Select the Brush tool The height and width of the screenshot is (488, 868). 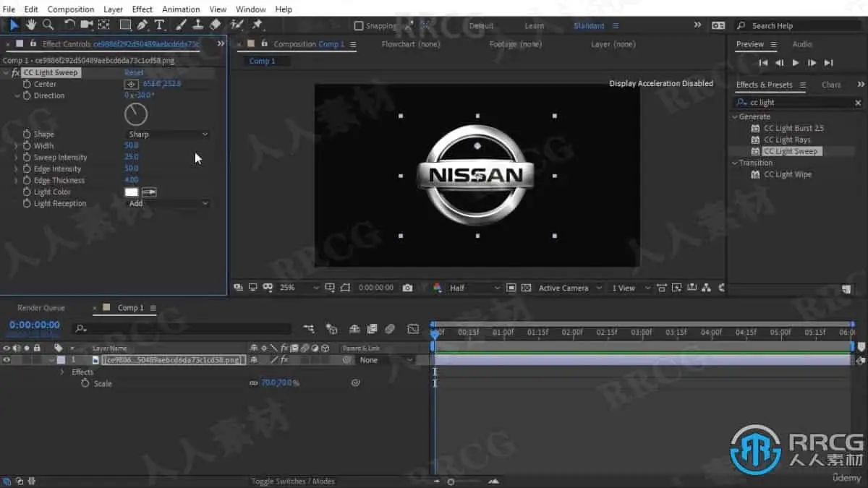tap(182, 25)
